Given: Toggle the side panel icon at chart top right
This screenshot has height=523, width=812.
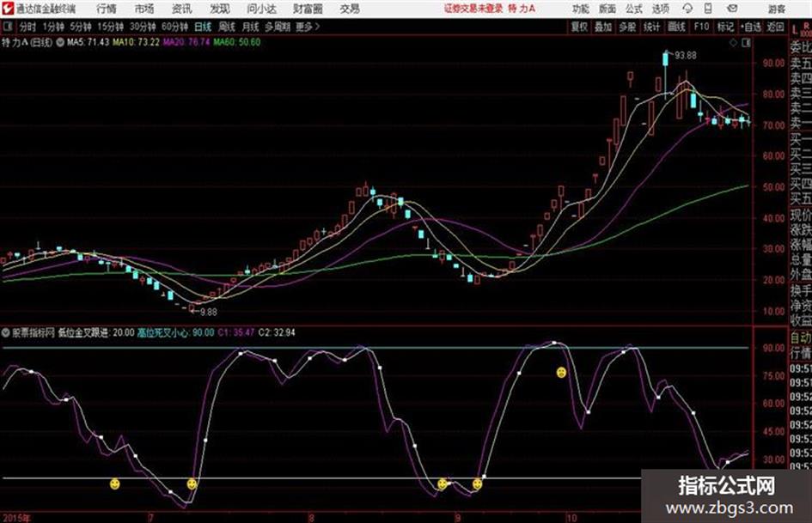Looking at the screenshot, I should [746, 43].
